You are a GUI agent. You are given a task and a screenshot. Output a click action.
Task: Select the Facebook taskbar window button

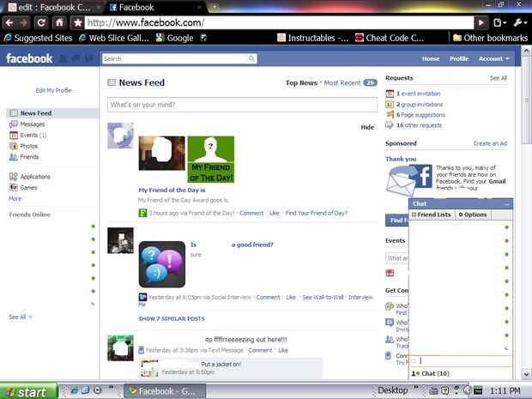[x=164, y=391]
